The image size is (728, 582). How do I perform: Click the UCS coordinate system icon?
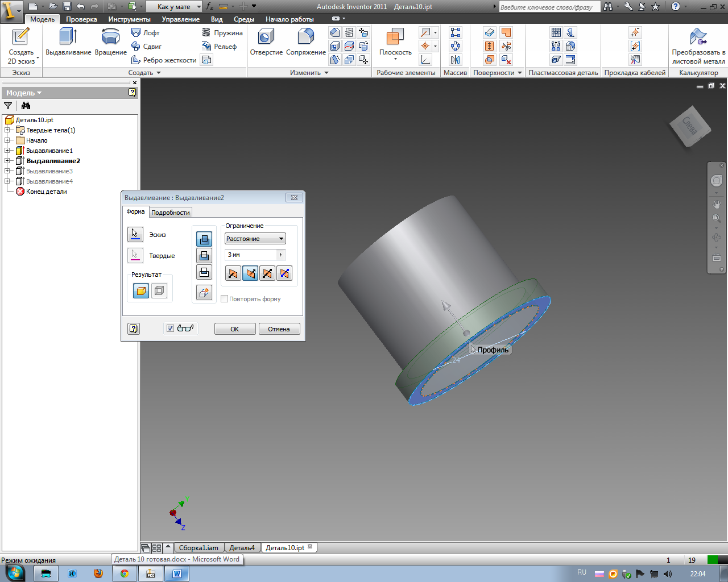(425, 60)
